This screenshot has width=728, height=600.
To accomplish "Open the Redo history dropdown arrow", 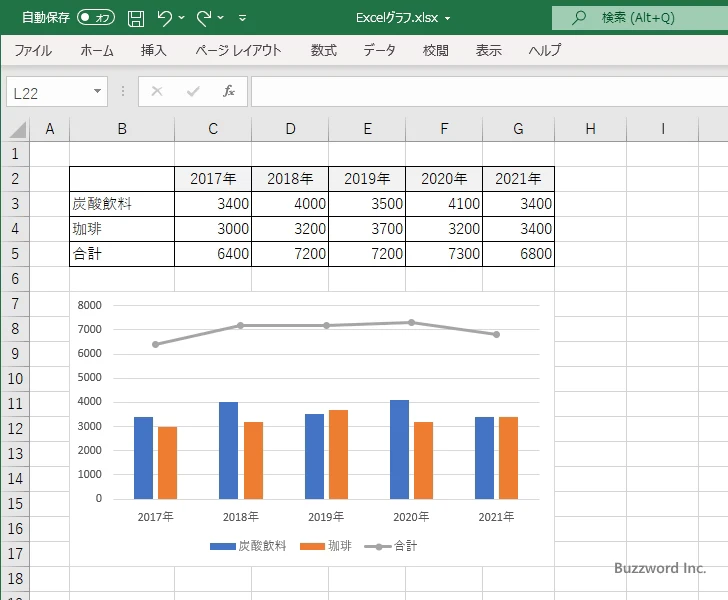I will click(221, 18).
